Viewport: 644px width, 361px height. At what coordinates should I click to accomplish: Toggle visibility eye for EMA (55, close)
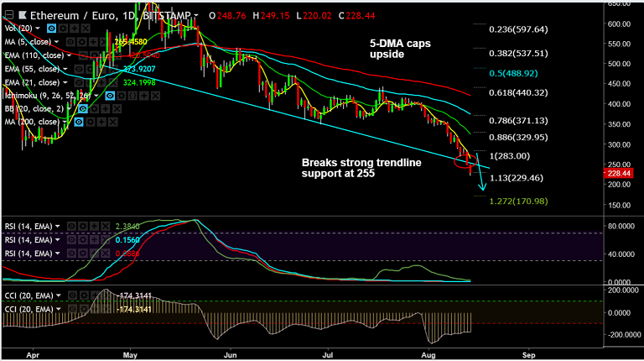[80, 69]
